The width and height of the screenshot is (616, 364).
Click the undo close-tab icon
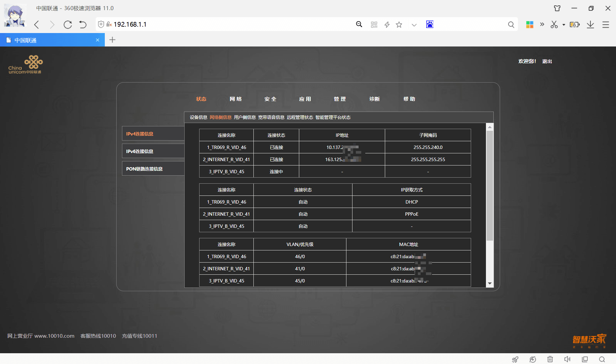pos(83,25)
